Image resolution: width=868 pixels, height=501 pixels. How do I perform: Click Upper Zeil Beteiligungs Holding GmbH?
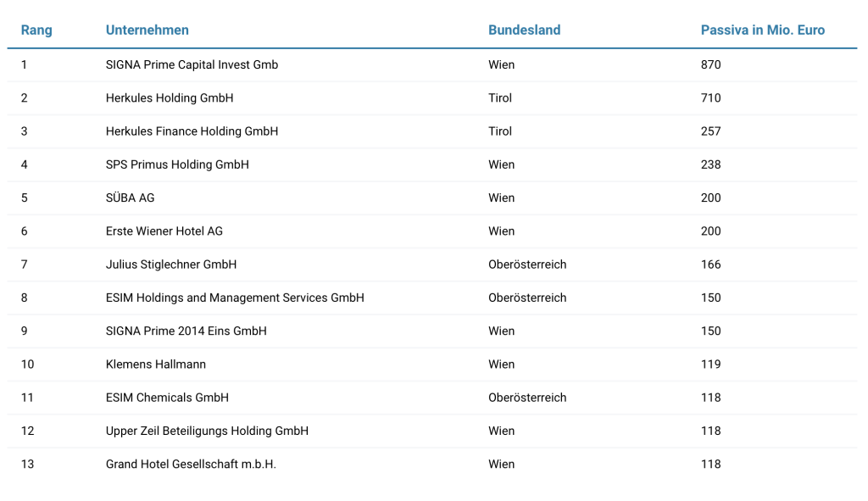click(x=207, y=431)
